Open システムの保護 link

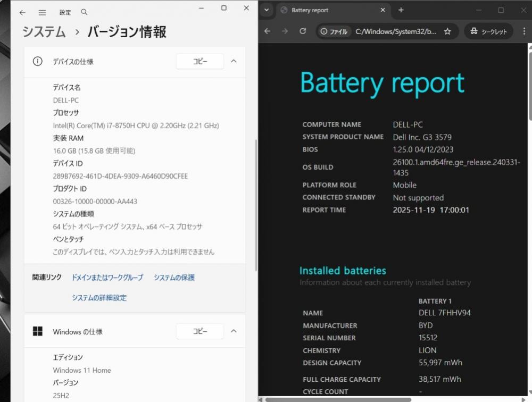click(x=174, y=278)
